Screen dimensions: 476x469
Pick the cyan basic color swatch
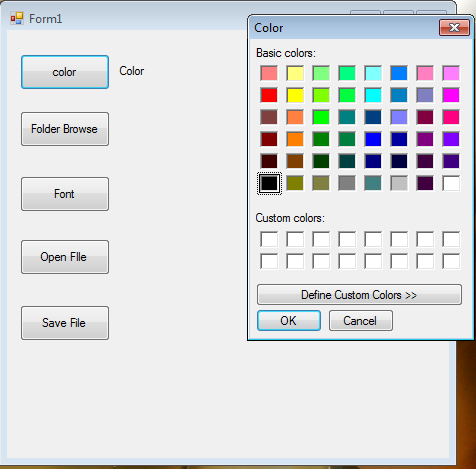(x=373, y=95)
